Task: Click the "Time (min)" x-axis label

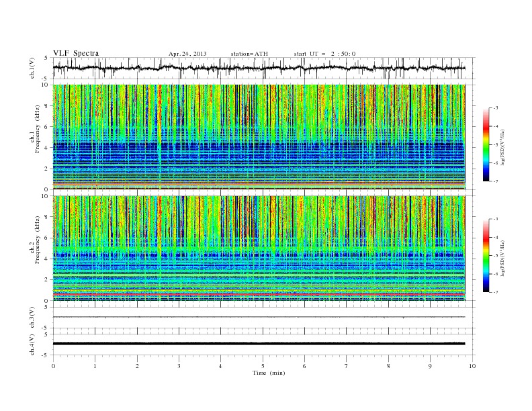Action: [269, 373]
